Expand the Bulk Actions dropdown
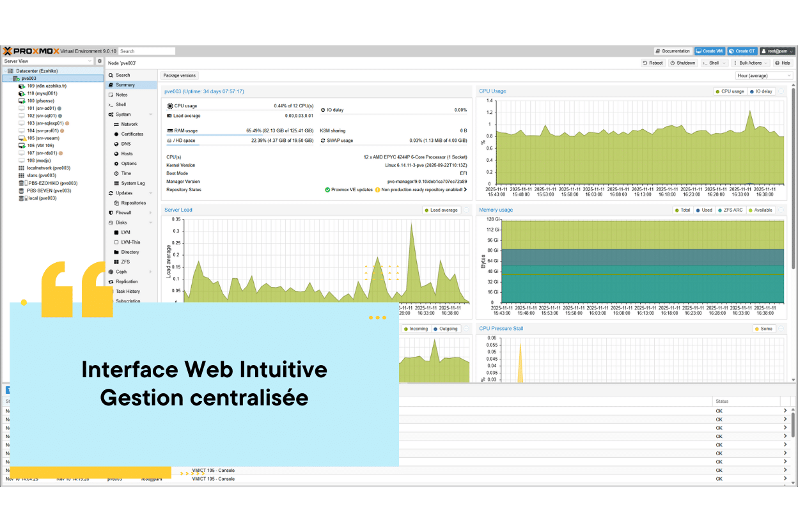This screenshot has width=798, height=532. 751,63
